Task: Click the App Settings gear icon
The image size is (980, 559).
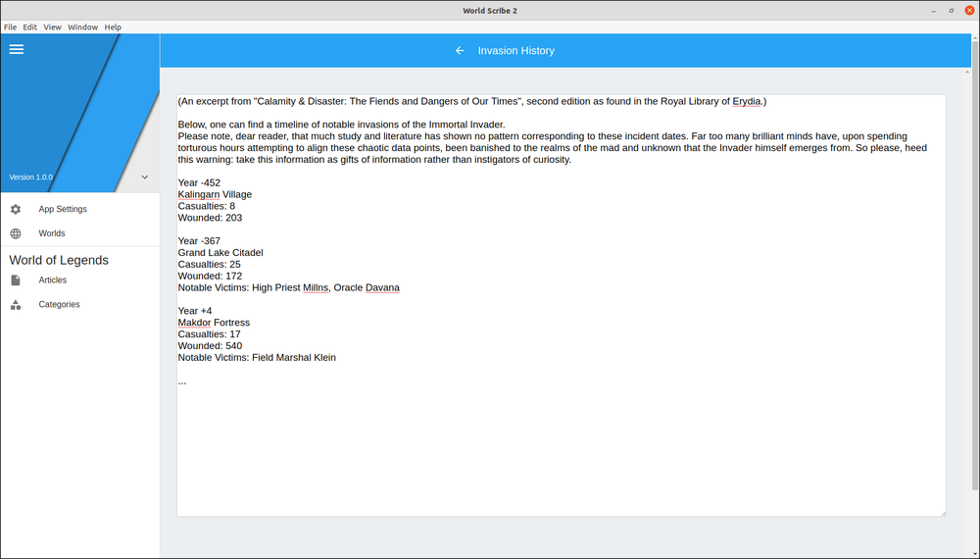Action: coord(16,210)
